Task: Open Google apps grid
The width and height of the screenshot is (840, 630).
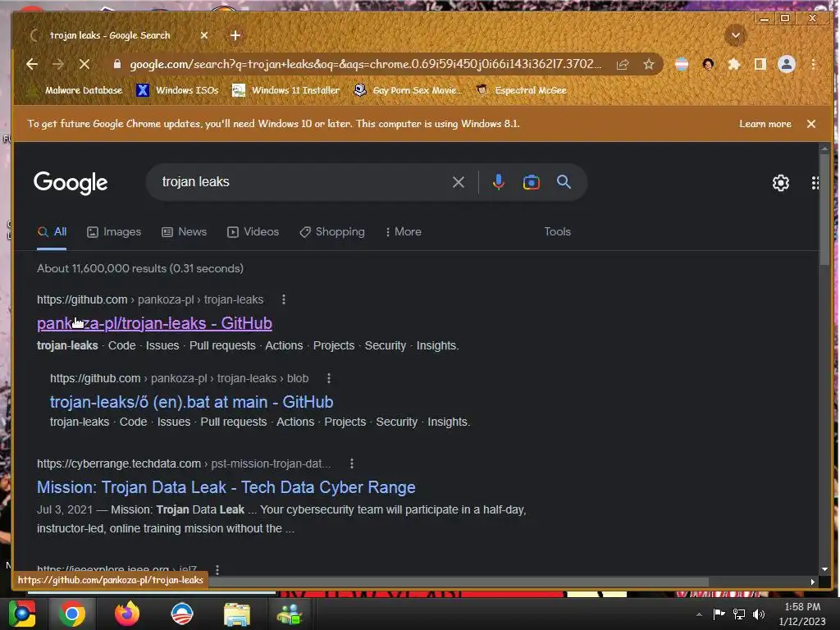Action: pos(815,183)
